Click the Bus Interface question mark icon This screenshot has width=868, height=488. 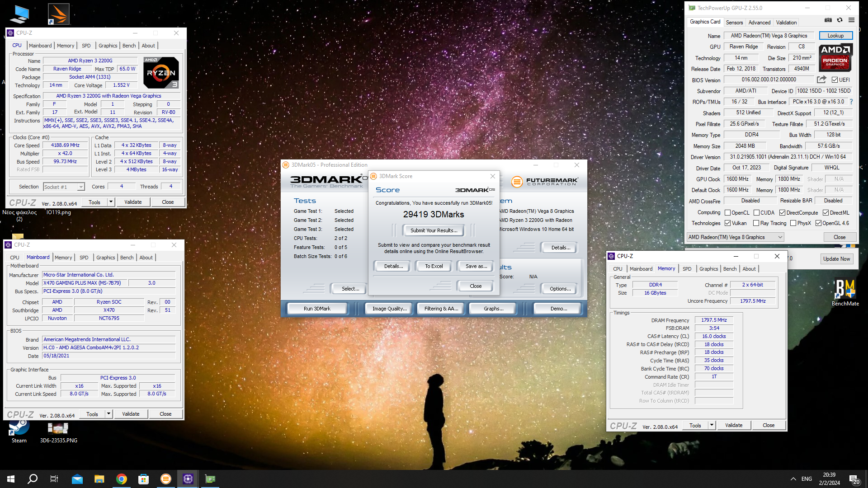(x=851, y=102)
